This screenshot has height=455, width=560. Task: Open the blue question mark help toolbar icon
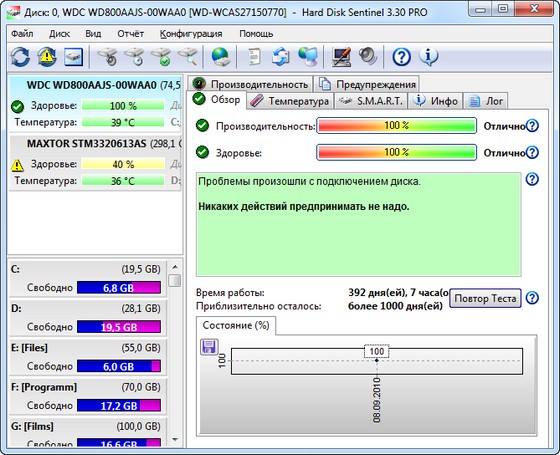point(401,57)
